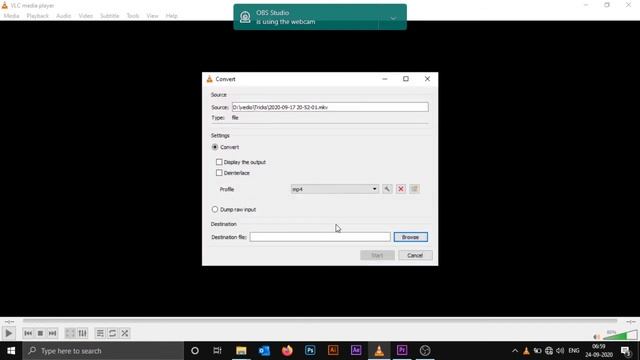This screenshot has width=640, height=360.
Task: Mute audio via speaker icon in VLC
Action: click(596, 337)
